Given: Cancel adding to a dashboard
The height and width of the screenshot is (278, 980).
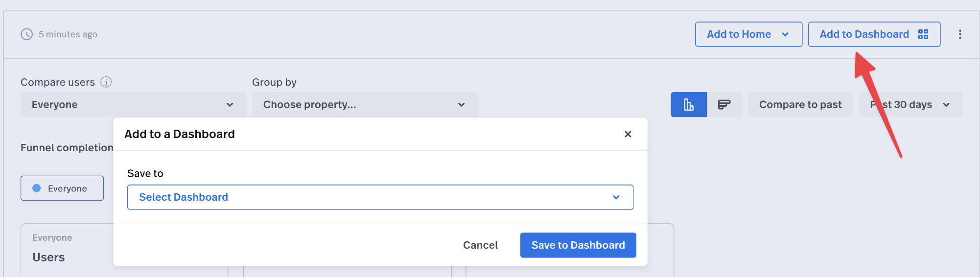Looking at the screenshot, I should [480, 245].
